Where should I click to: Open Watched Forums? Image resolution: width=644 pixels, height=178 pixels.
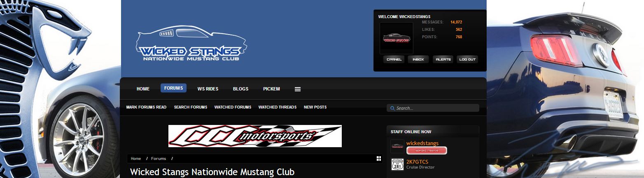233,107
